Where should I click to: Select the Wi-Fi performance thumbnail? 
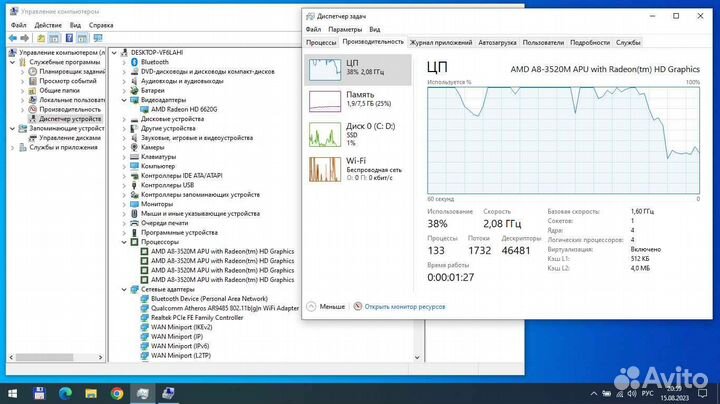[x=325, y=169]
